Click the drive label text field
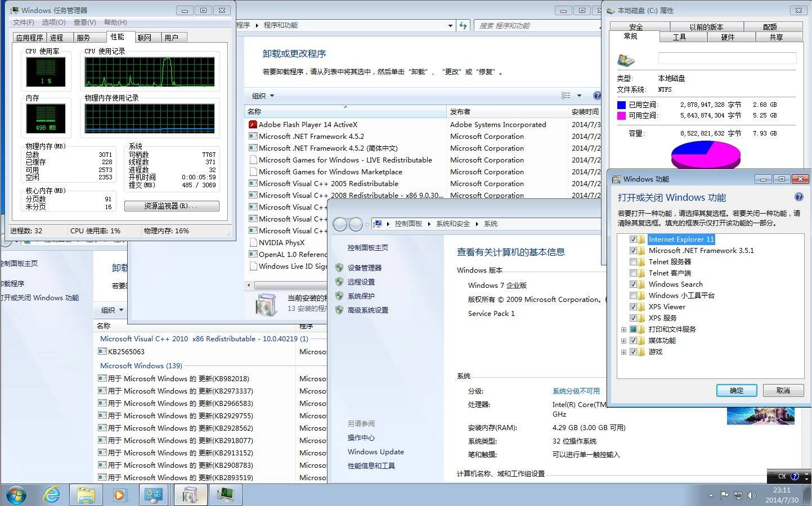The width and height of the screenshot is (812, 506). (x=727, y=58)
